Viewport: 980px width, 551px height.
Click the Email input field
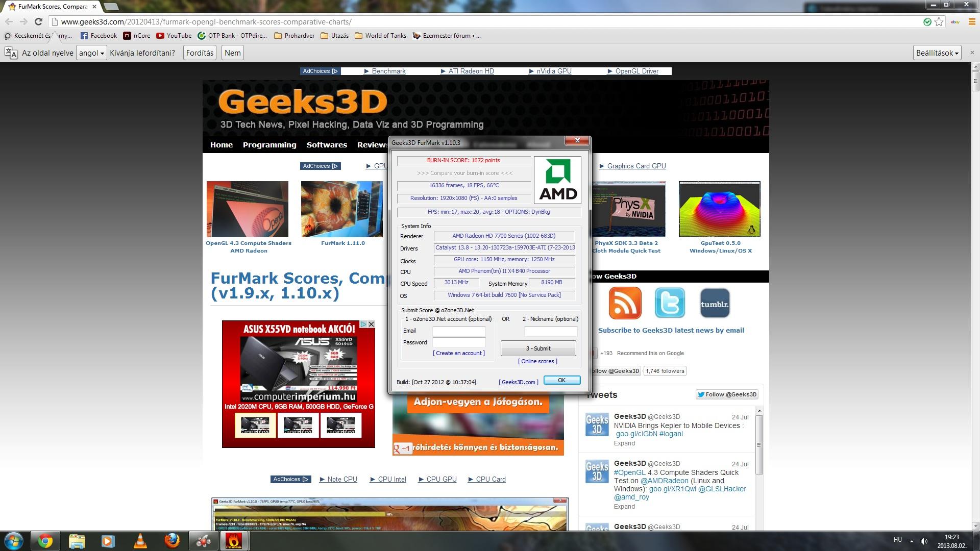coord(459,331)
